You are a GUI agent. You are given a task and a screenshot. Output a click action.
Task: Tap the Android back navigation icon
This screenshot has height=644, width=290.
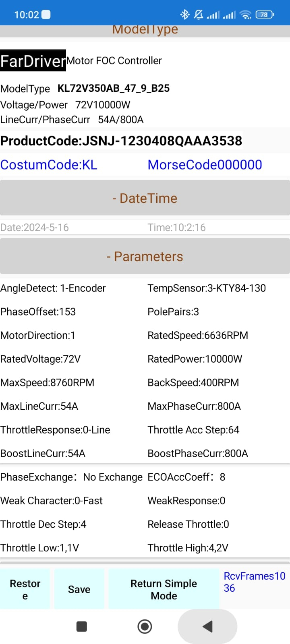click(x=207, y=626)
